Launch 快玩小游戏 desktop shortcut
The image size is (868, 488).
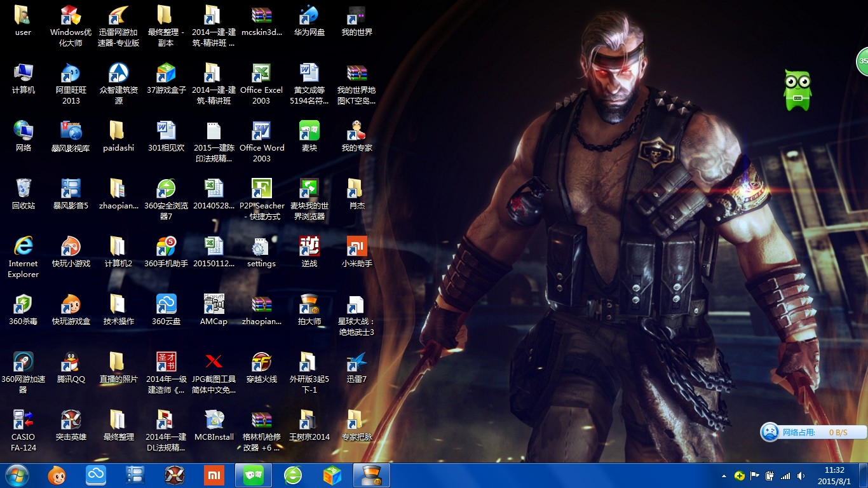coord(71,252)
